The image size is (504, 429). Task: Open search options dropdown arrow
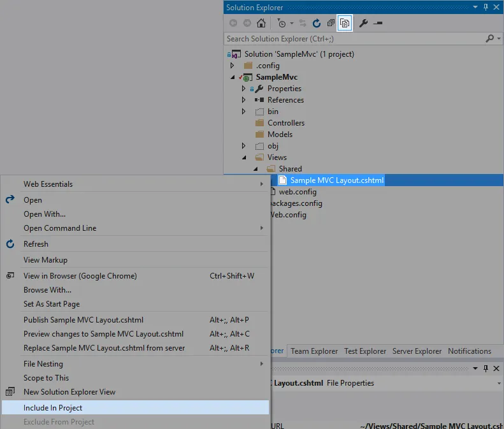499,39
